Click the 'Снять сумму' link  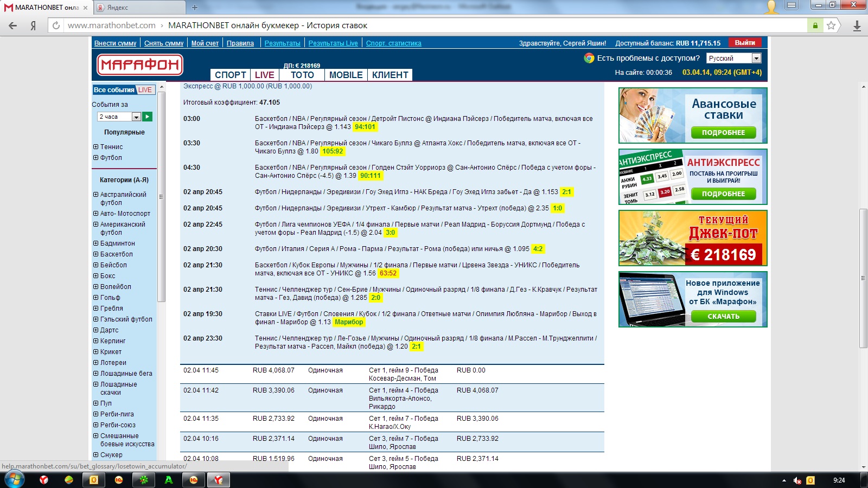pyautogui.click(x=164, y=43)
